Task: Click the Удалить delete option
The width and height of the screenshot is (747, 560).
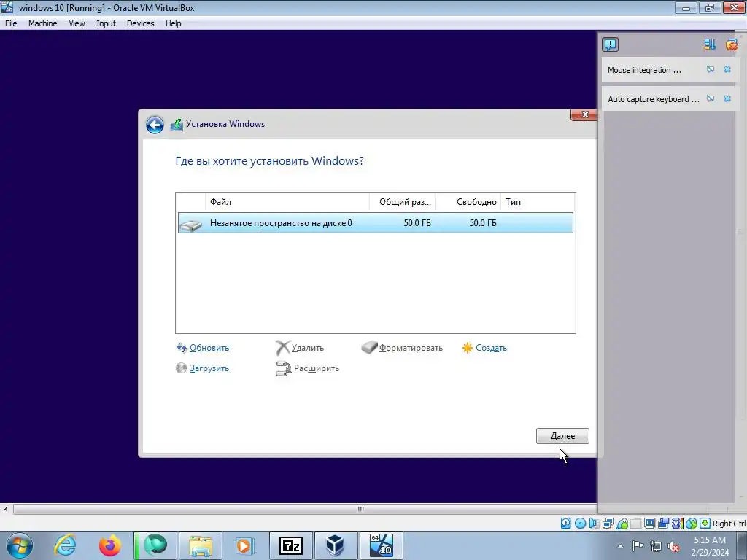Action: pyautogui.click(x=300, y=348)
